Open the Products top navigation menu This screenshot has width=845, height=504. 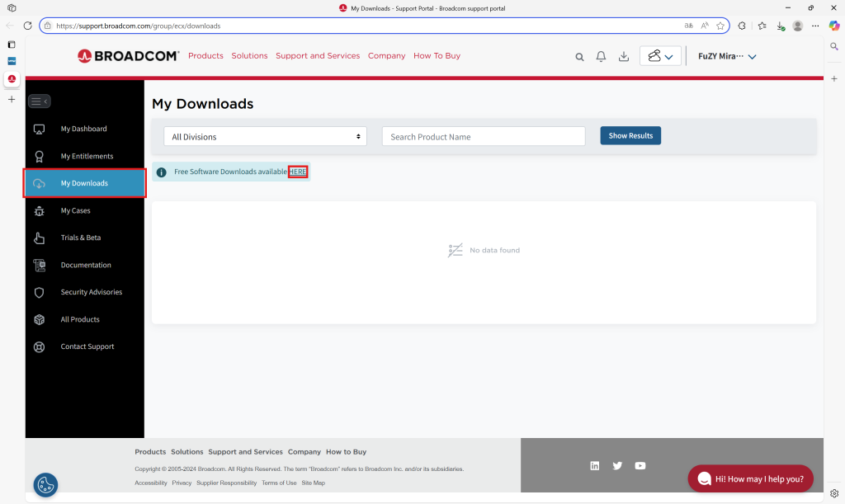point(205,55)
